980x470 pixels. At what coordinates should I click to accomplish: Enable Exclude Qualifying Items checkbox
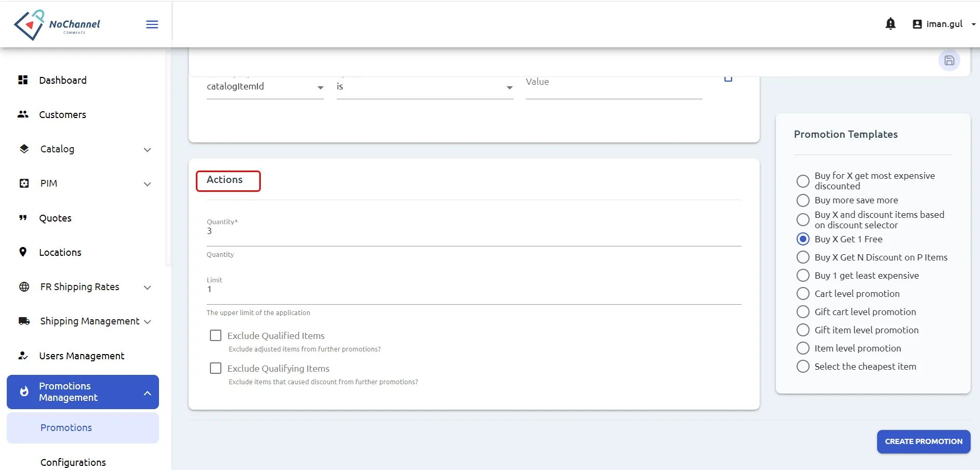(x=216, y=368)
